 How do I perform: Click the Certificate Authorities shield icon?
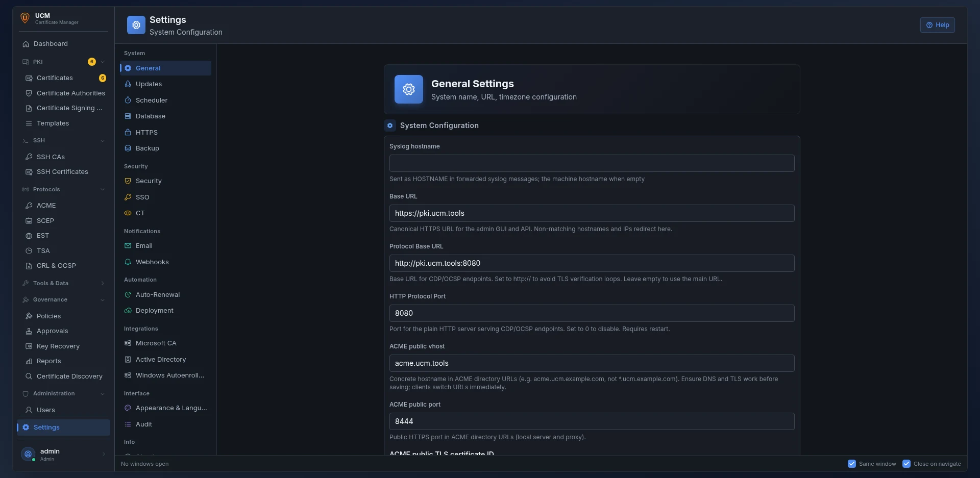point(29,93)
